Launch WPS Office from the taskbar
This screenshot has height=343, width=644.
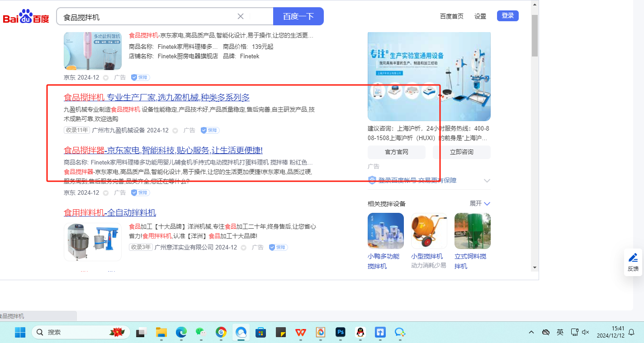[300, 333]
